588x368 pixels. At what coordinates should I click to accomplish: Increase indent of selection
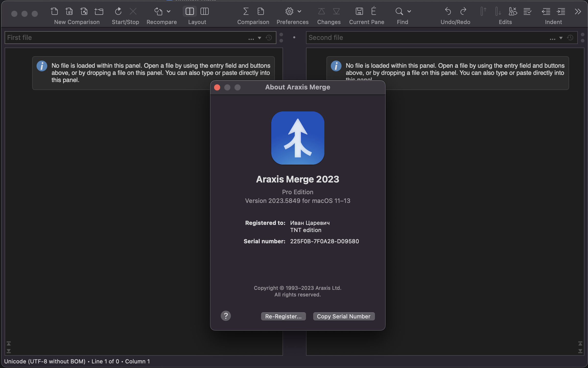561,11
